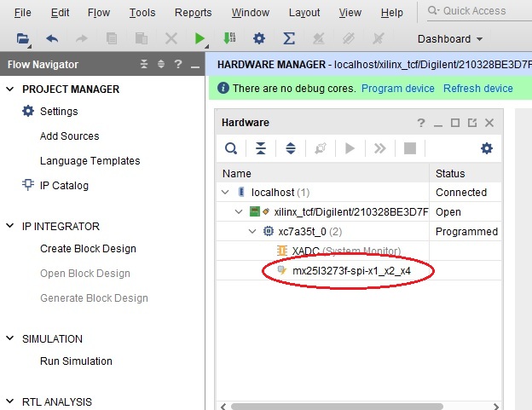The image size is (532, 410).
Task: Click the Generate Bitstream toolbar icon
Action: (x=229, y=38)
